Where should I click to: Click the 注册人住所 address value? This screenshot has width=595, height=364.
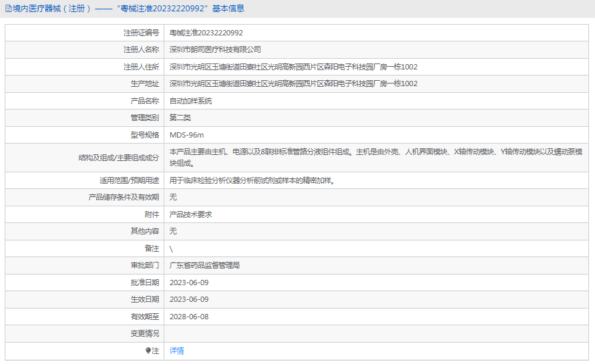293,67
